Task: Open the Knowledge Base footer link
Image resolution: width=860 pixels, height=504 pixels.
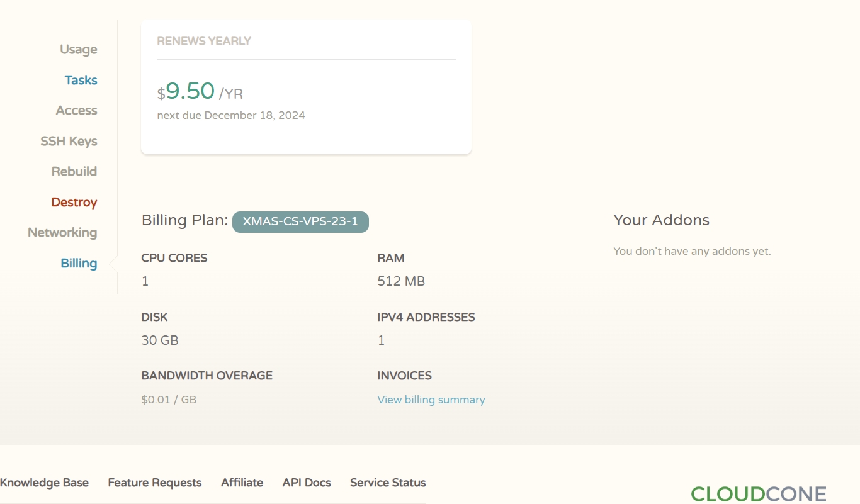Action: (44, 483)
